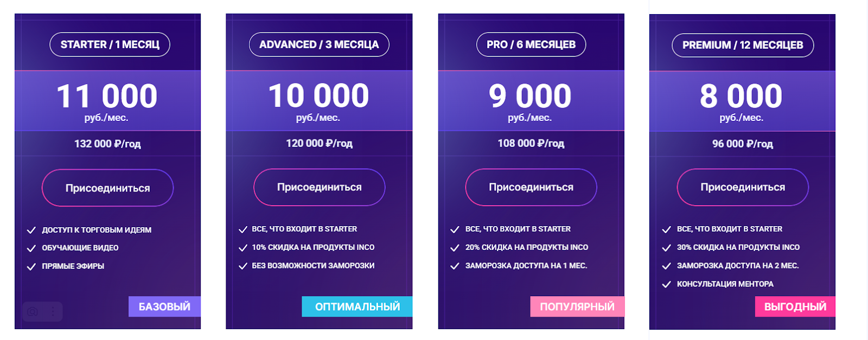Click checkmark beside 10% СКИДКА НА ПРОДУКТЫ INCO
The image size is (868, 340).
coord(243,247)
